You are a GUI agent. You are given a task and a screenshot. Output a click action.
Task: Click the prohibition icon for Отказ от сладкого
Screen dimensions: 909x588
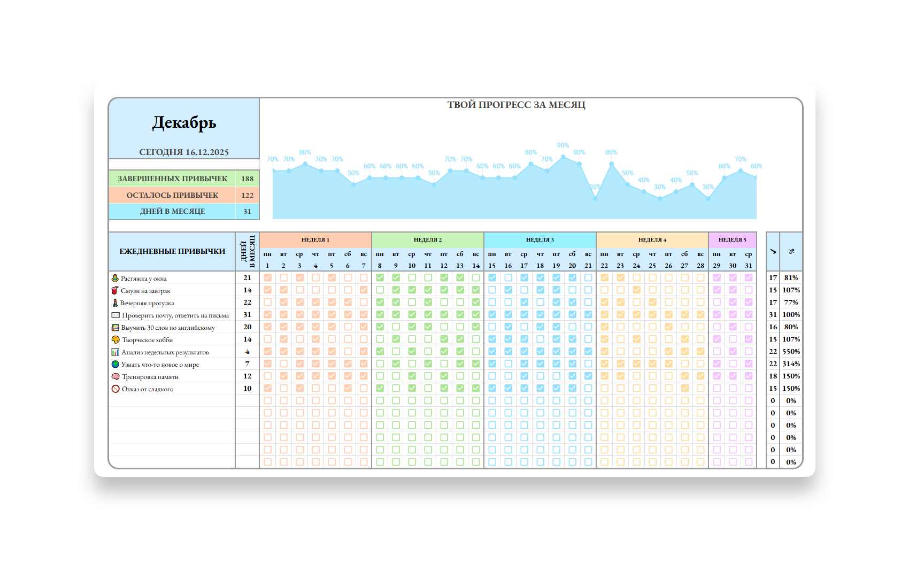point(115,389)
